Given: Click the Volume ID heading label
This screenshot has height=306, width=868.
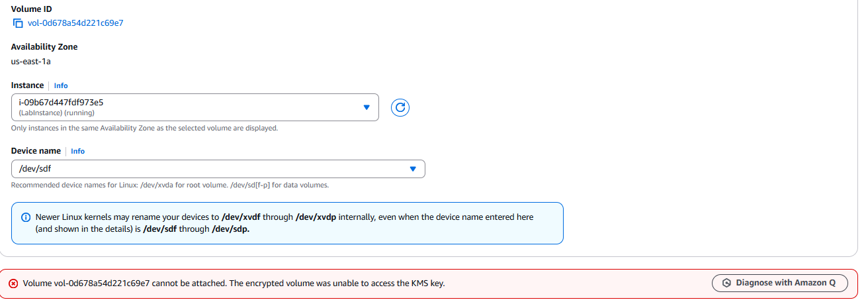Looking at the screenshot, I should point(32,9).
